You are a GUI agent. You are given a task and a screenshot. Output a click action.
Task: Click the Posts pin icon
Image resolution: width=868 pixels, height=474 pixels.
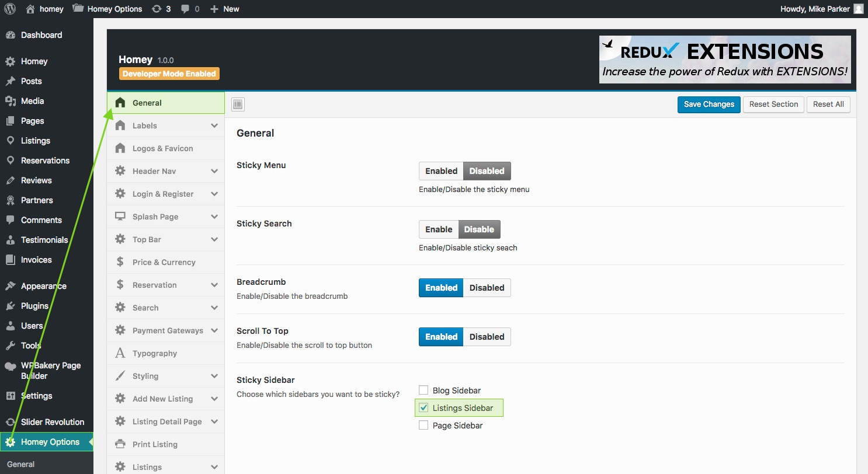click(10, 81)
